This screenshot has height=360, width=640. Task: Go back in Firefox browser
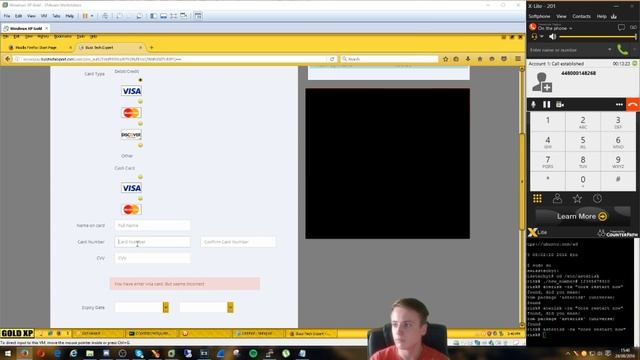click(7, 59)
